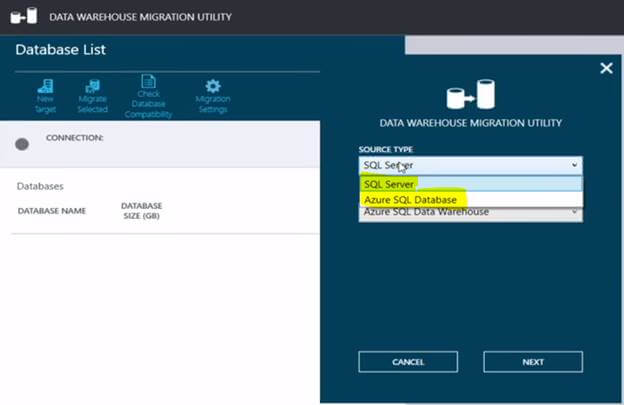Screen dimensions: 624x405
Task: Click the Database List heading
Action: (60, 50)
